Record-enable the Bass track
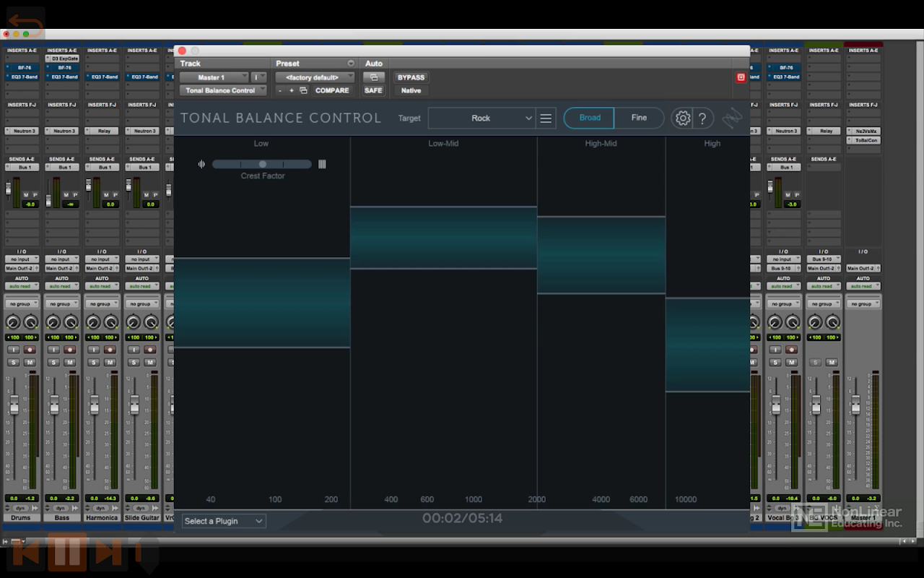The image size is (924, 578). 70,350
